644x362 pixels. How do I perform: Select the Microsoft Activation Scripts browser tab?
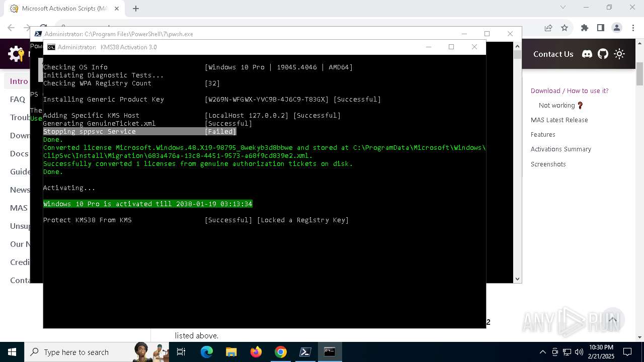[x=64, y=9]
